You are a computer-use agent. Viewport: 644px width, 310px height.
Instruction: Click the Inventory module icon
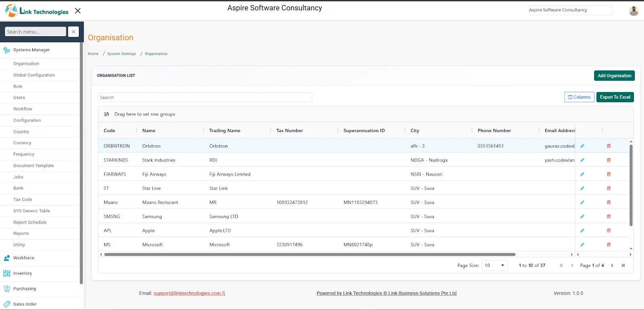pyautogui.click(x=6, y=273)
